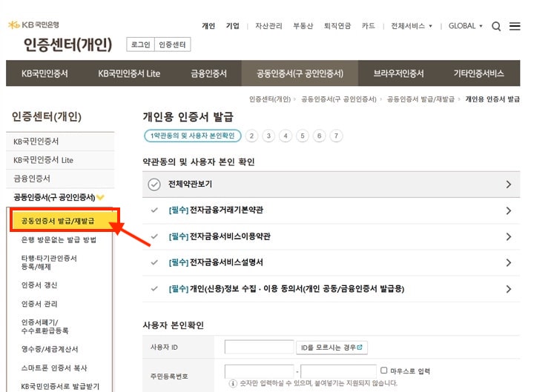Open the KB국민인증서 Lite main tab

(129, 73)
